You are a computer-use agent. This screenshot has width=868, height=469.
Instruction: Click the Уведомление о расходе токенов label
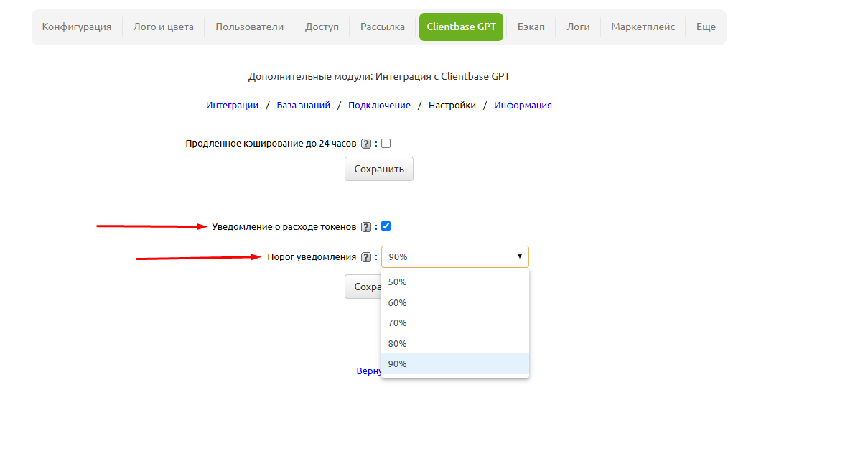284,227
